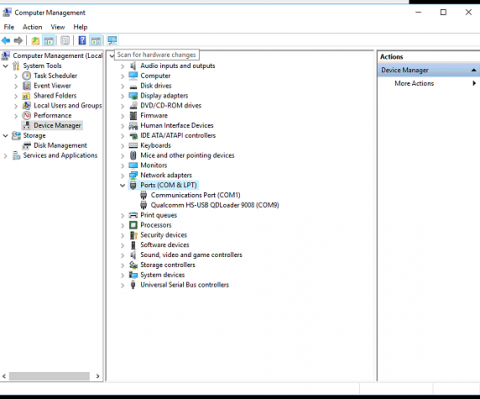Open More Actions in Actions pane
The width and height of the screenshot is (480, 399).
pos(414,83)
